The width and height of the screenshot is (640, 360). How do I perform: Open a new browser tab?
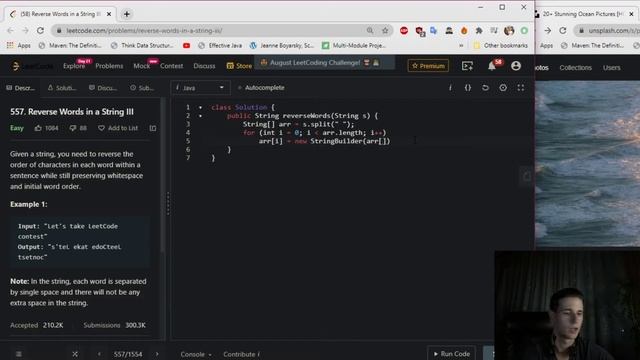[x=127, y=14]
